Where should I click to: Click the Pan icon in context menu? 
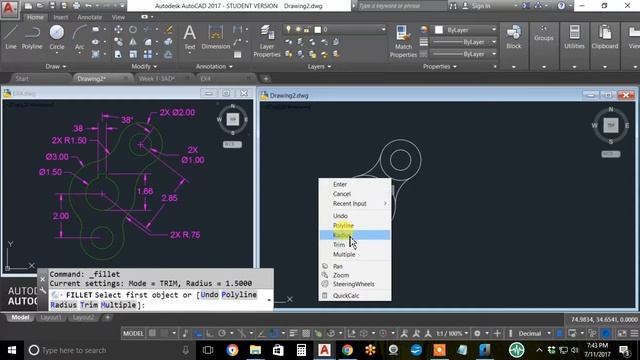click(325, 266)
